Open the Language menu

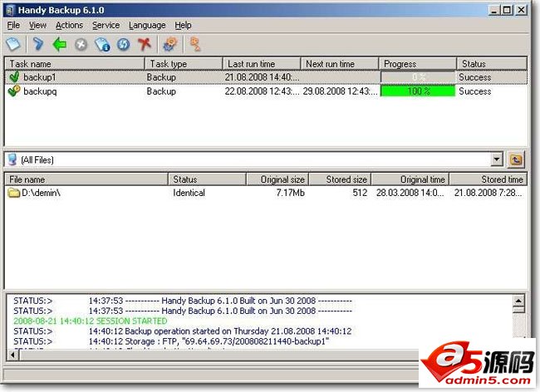coord(147,26)
